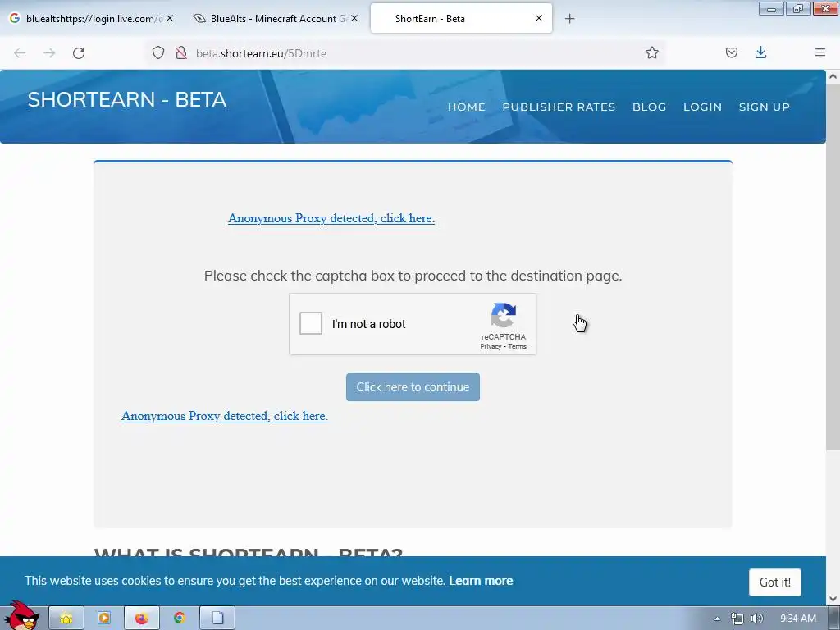
Task: Go forward with the forward arrow
Action: pos(49,53)
